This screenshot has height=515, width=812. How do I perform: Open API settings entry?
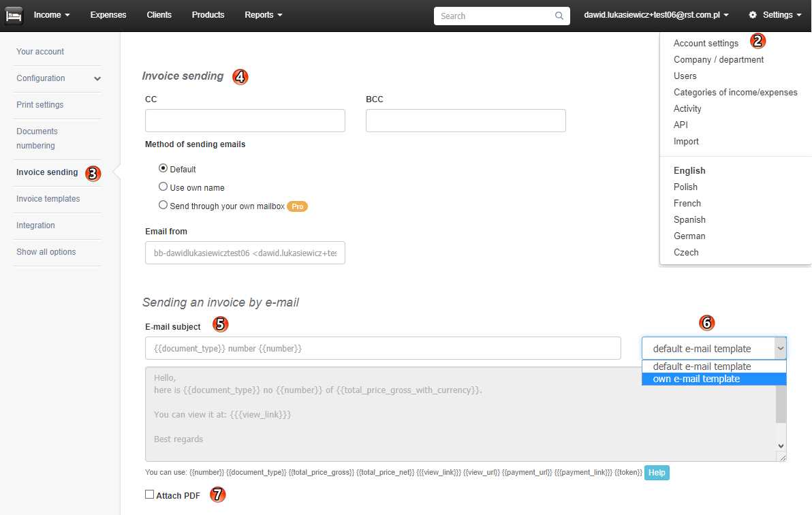(681, 125)
